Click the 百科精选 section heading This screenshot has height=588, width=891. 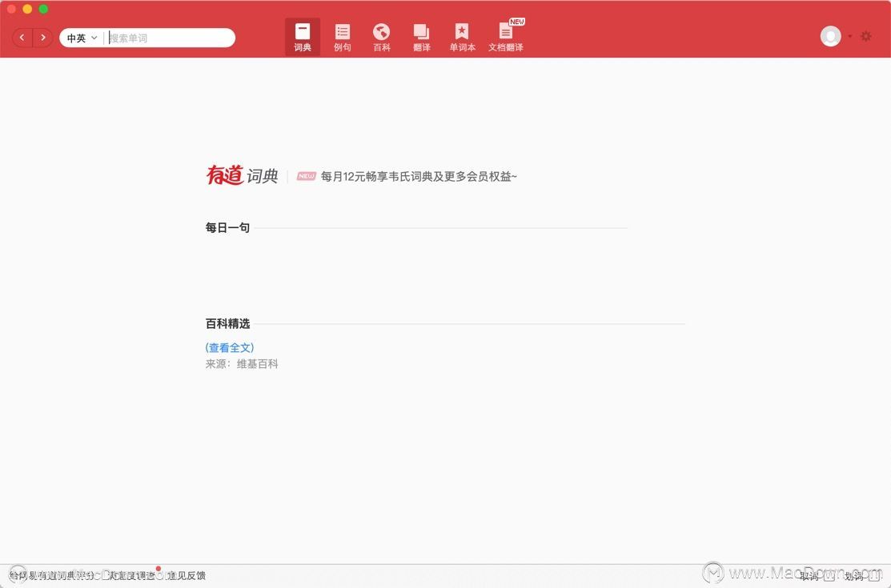227,324
